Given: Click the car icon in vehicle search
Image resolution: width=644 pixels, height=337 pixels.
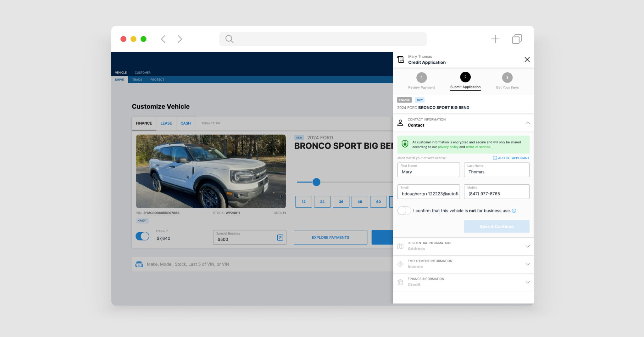Looking at the screenshot, I should click(139, 264).
